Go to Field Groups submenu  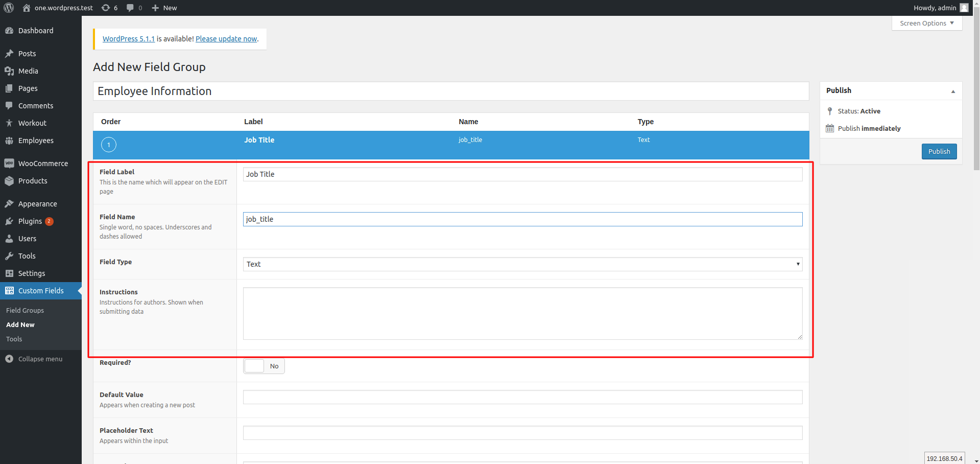click(x=25, y=310)
